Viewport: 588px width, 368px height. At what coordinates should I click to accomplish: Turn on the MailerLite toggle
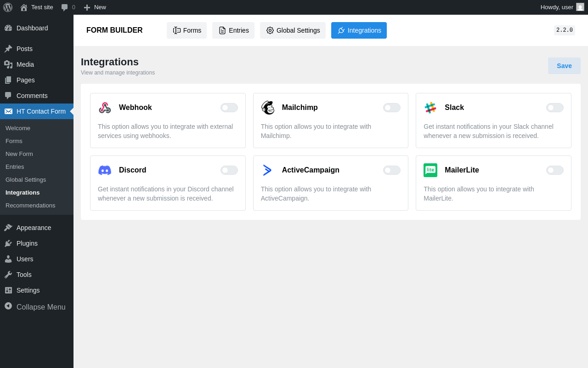[x=555, y=170]
